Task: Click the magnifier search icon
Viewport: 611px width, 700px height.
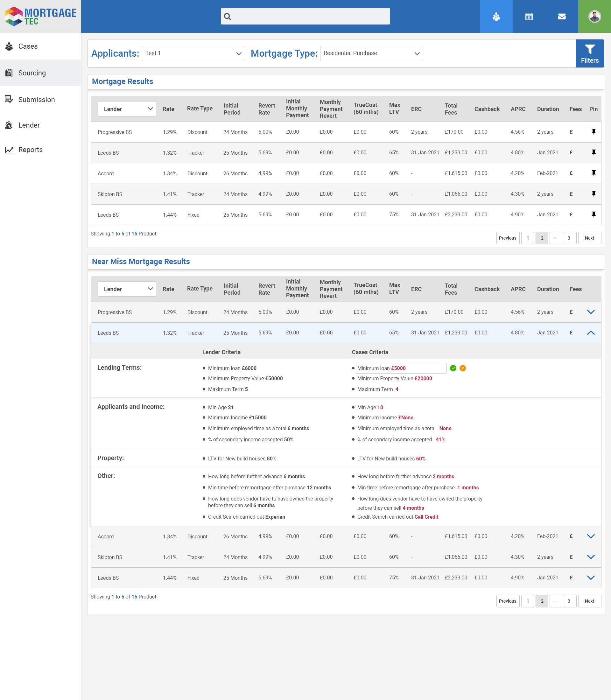Action: (x=228, y=16)
